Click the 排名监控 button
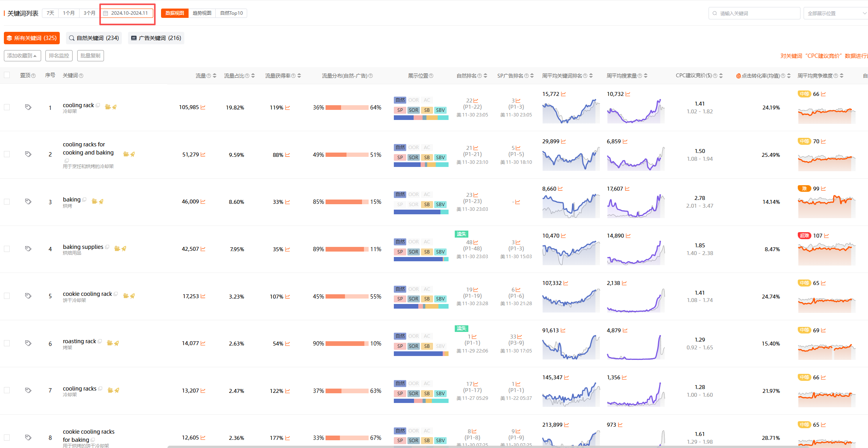868x448 pixels. (59, 56)
